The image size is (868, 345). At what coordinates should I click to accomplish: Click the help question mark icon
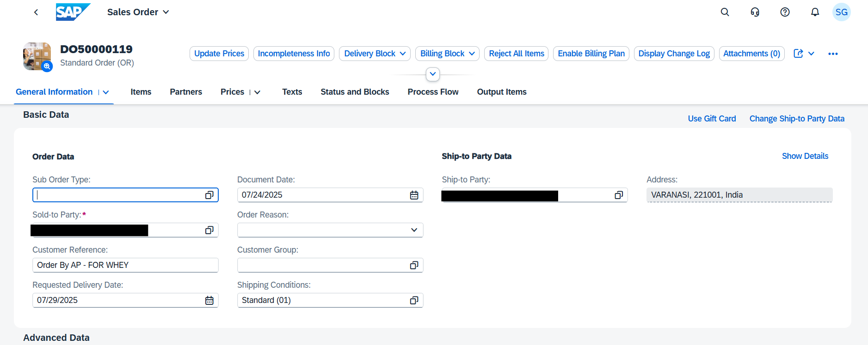(x=785, y=12)
